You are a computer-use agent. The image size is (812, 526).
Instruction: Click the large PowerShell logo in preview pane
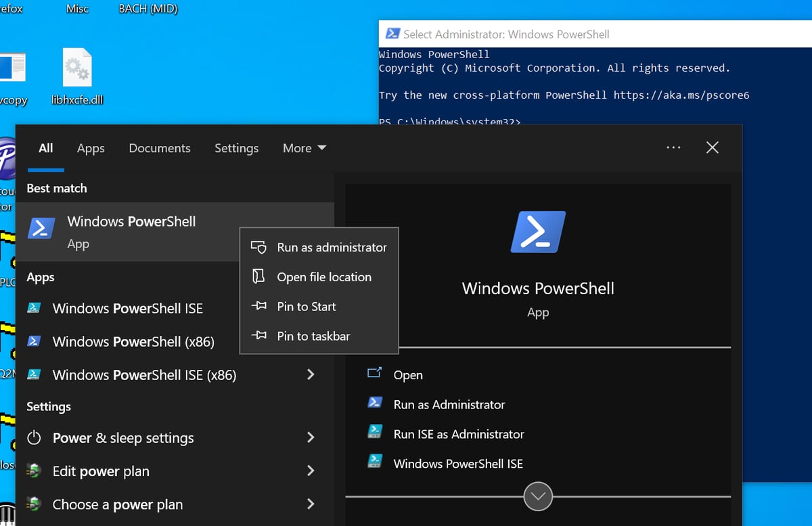tap(537, 231)
